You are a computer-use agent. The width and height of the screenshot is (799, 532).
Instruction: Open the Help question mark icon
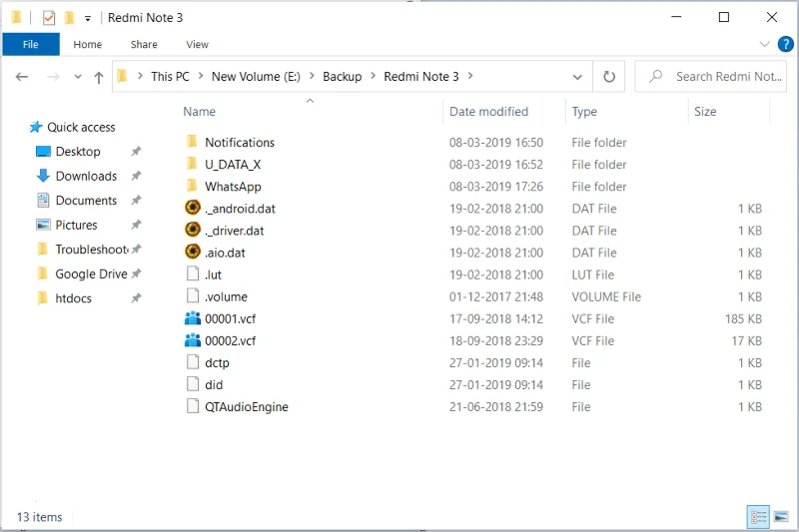785,44
